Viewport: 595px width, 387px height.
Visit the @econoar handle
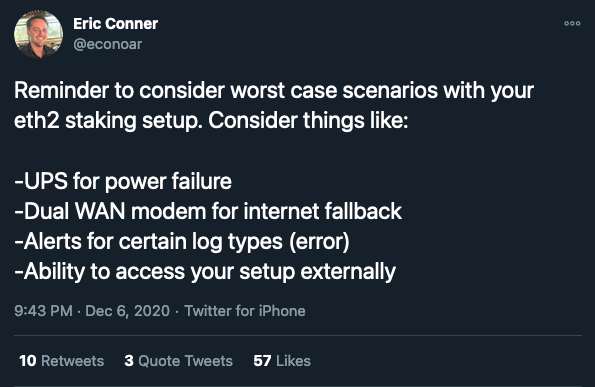(108, 44)
